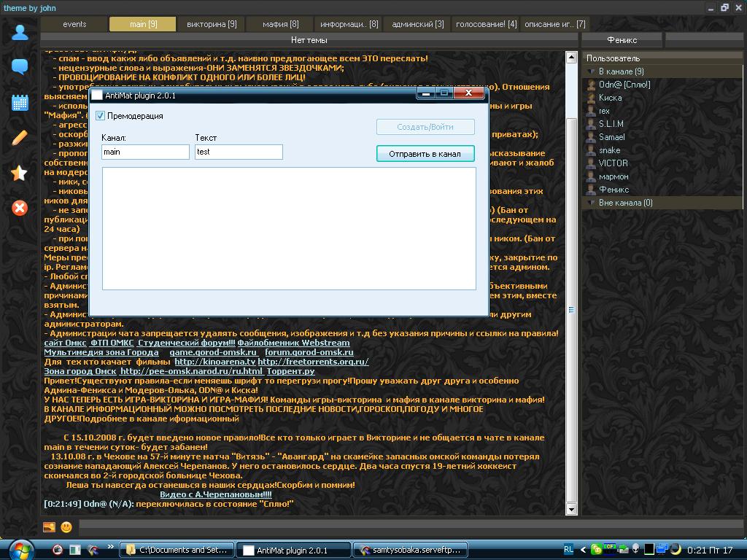Click the Канал input field containing 'main'

145,152
